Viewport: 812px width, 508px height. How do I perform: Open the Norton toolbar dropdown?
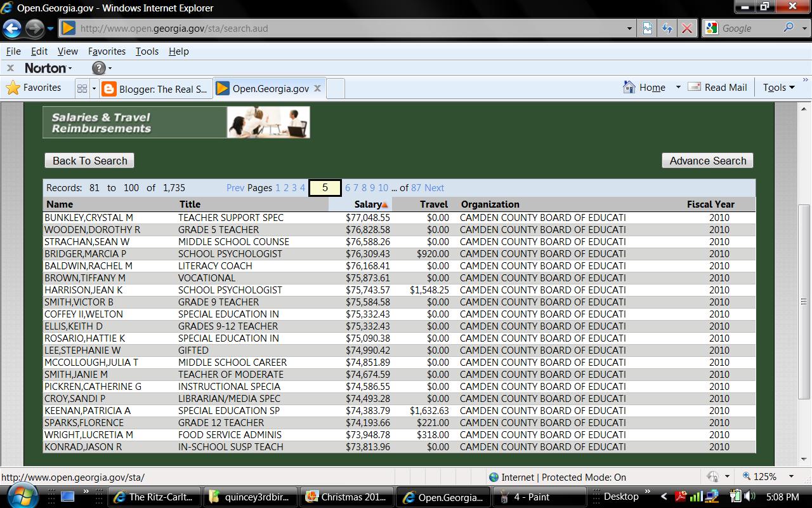pyautogui.click(x=70, y=69)
